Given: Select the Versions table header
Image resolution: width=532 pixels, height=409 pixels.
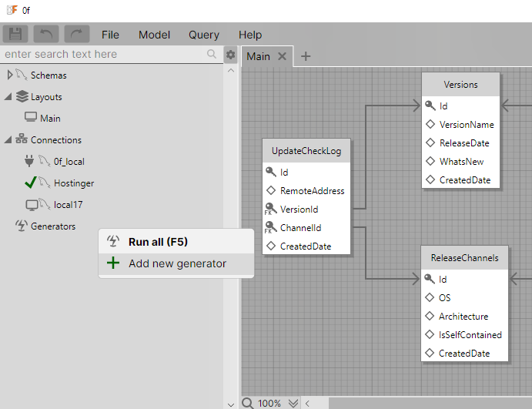Looking at the screenshot, I should (460, 85).
